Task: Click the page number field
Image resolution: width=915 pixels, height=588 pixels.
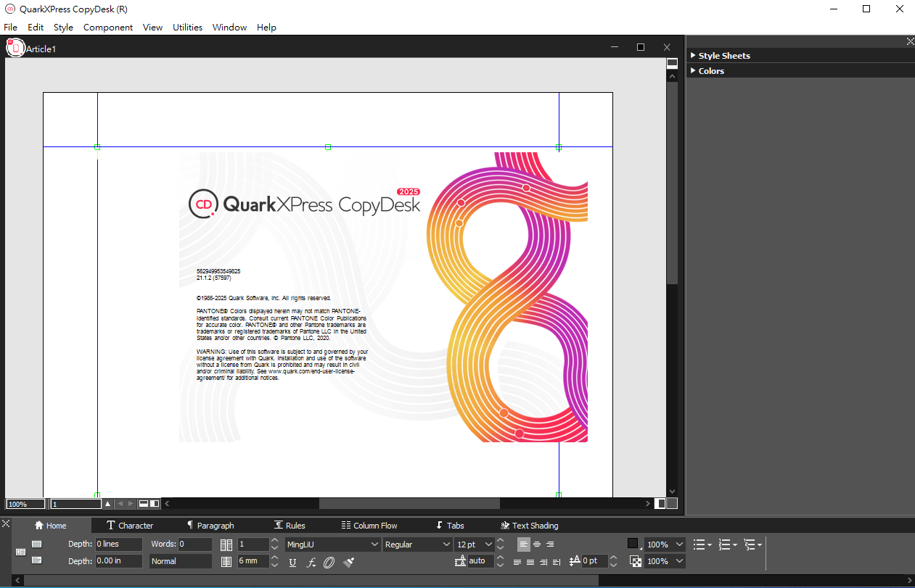Action: pyautogui.click(x=75, y=503)
